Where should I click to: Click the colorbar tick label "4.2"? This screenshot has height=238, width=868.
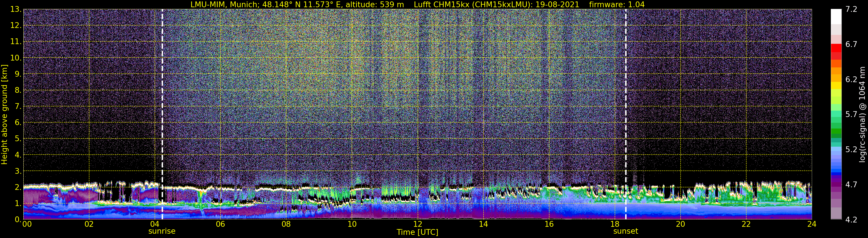tap(851, 220)
